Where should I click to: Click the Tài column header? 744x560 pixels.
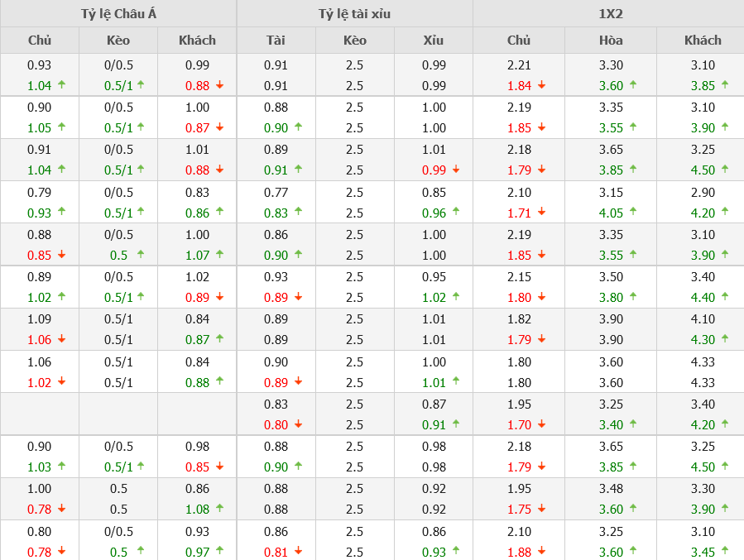point(276,40)
